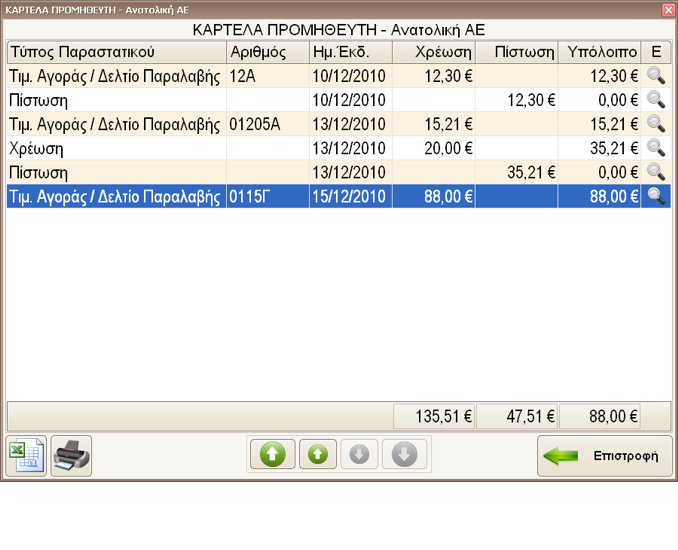678x550 pixels.
Task: Click the Επιστροφή return button
Action: click(605, 456)
